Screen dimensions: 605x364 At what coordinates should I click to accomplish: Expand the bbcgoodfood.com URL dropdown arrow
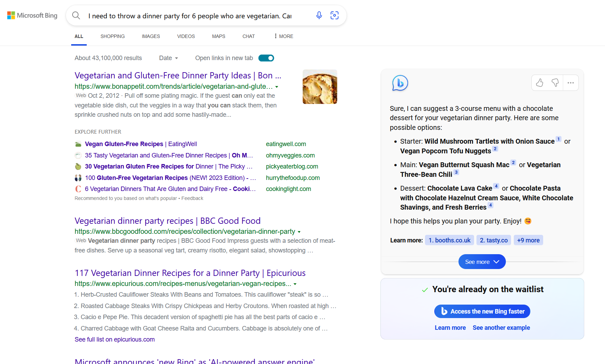coord(299,232)
